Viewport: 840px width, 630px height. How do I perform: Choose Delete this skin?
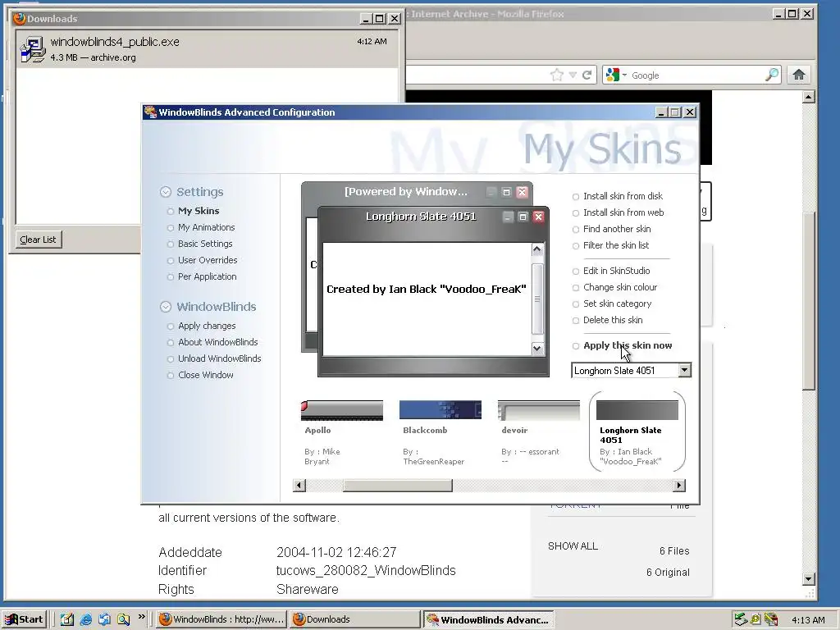point(612,321)
